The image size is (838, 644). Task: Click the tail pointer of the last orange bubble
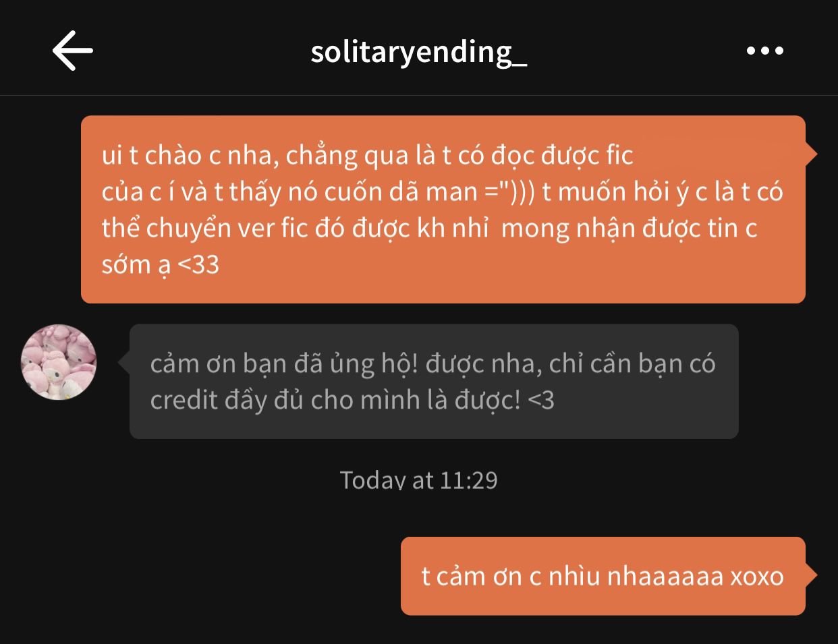click(x=812, y=575)
